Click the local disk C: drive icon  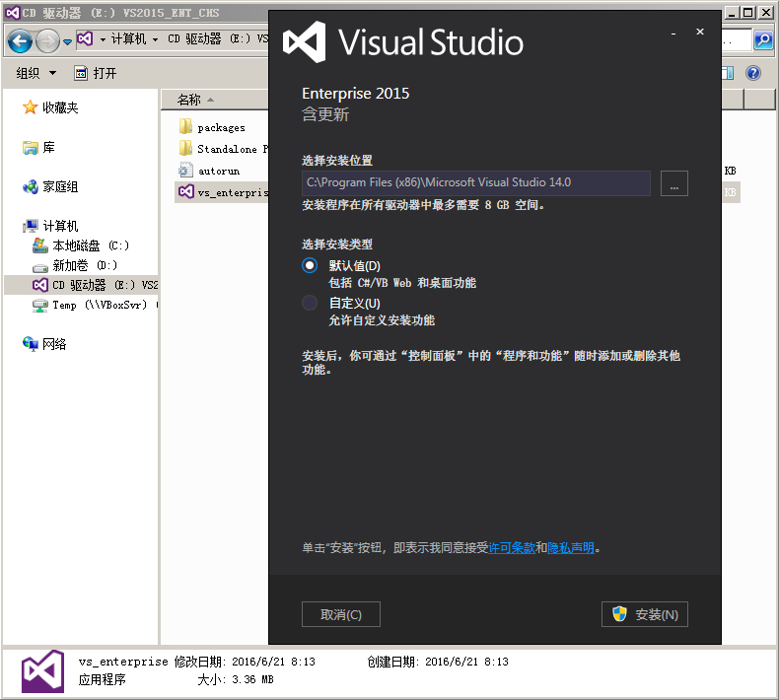40,245
